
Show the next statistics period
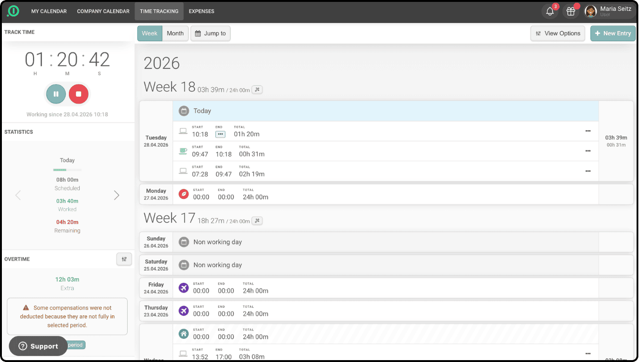[x=116, y=195]
